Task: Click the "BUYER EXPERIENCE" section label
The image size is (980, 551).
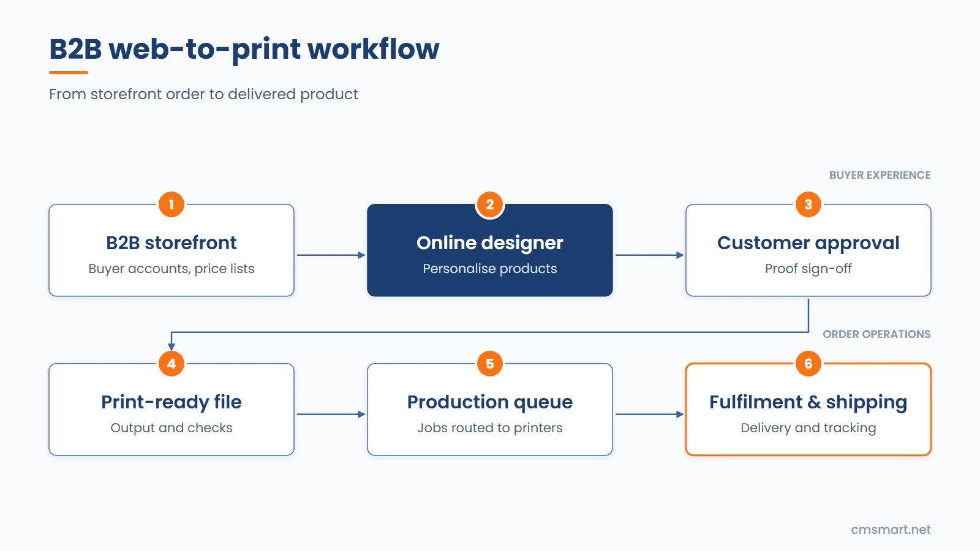Action: click(x=880, y=175)
